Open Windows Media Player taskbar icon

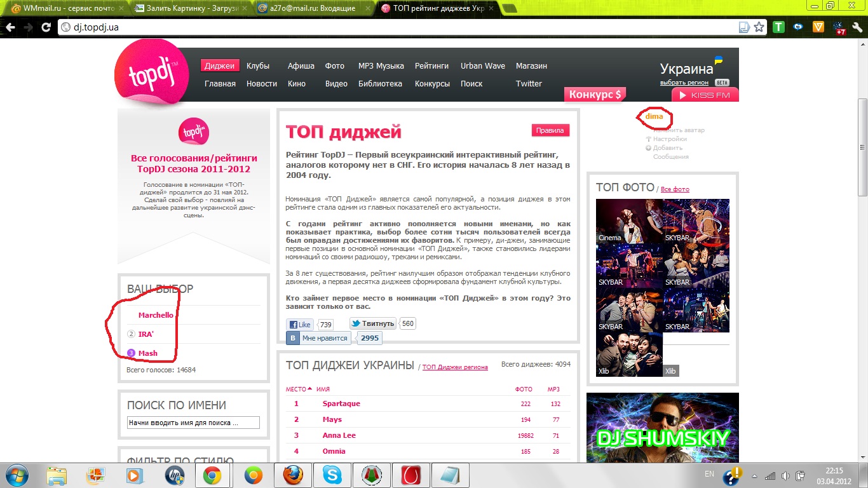(134, 475)
